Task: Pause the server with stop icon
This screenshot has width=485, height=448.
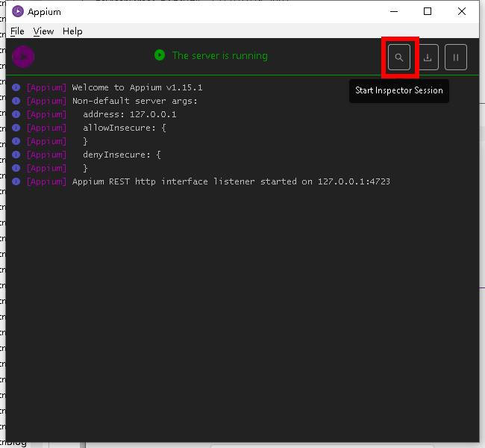Action: tap(456, 57)
